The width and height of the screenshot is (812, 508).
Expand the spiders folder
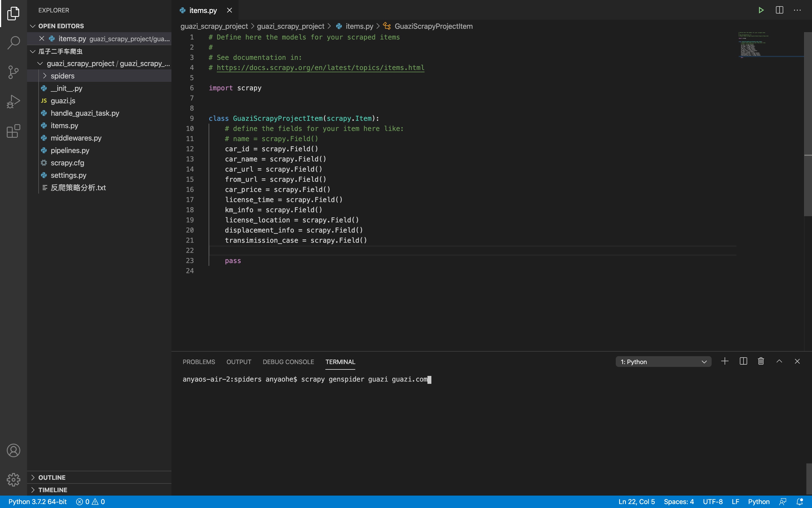coord(99,76)
